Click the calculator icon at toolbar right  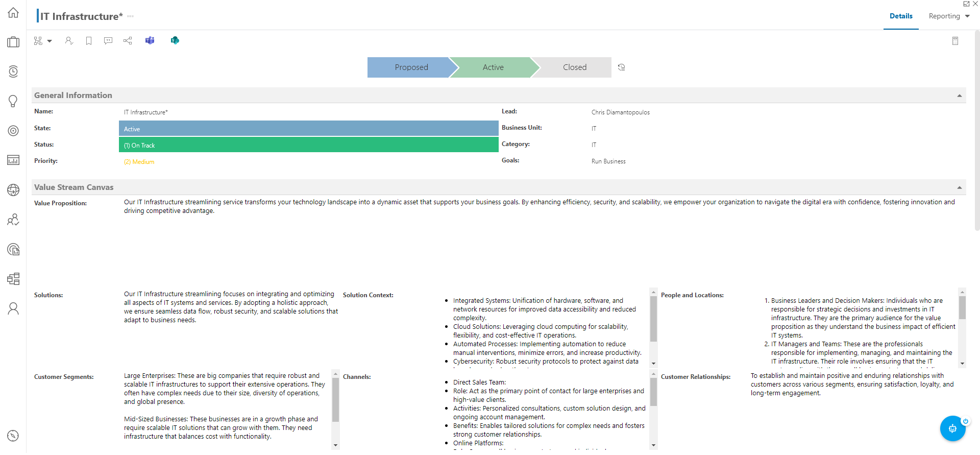955,41
